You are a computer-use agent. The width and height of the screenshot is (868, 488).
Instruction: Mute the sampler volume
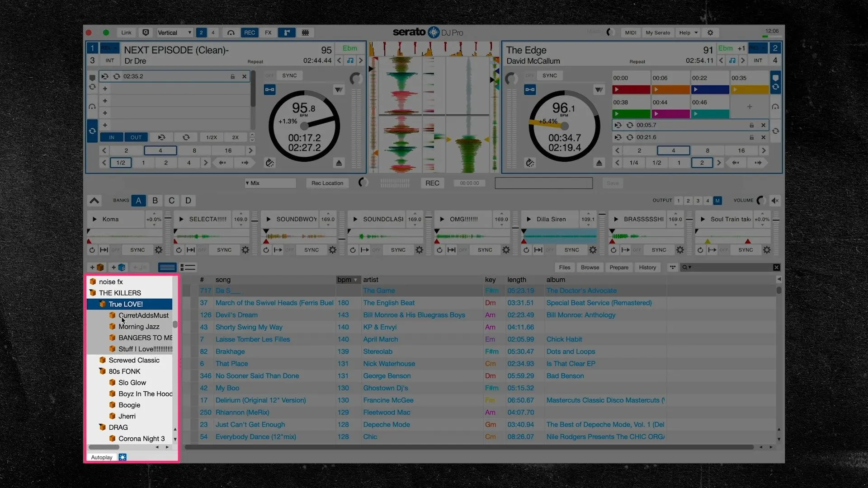[775, 201]
